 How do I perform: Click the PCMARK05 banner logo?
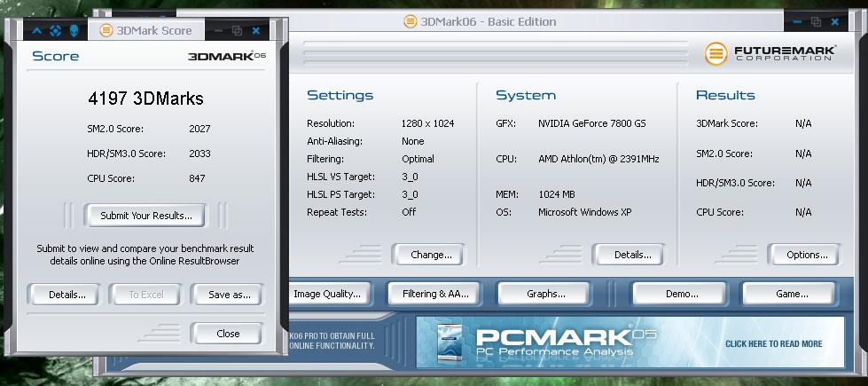coord(566,342)
